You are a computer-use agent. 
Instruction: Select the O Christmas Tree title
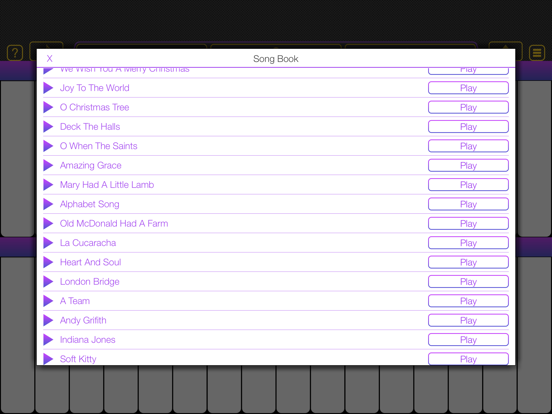[x=94, y=107]
